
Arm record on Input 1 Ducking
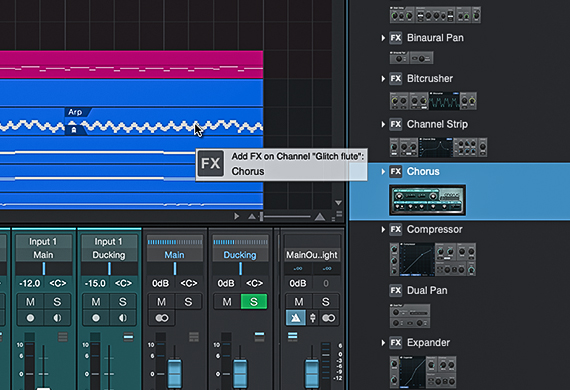coord(96,318)
